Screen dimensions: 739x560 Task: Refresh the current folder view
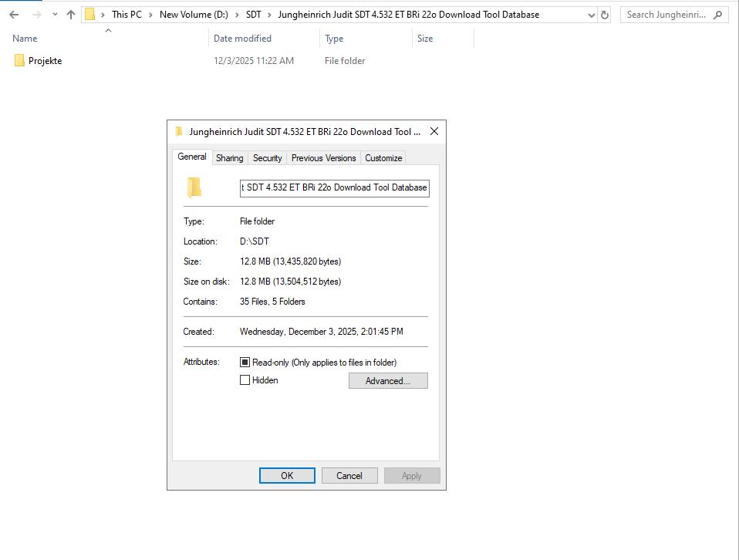pos(605,15)
